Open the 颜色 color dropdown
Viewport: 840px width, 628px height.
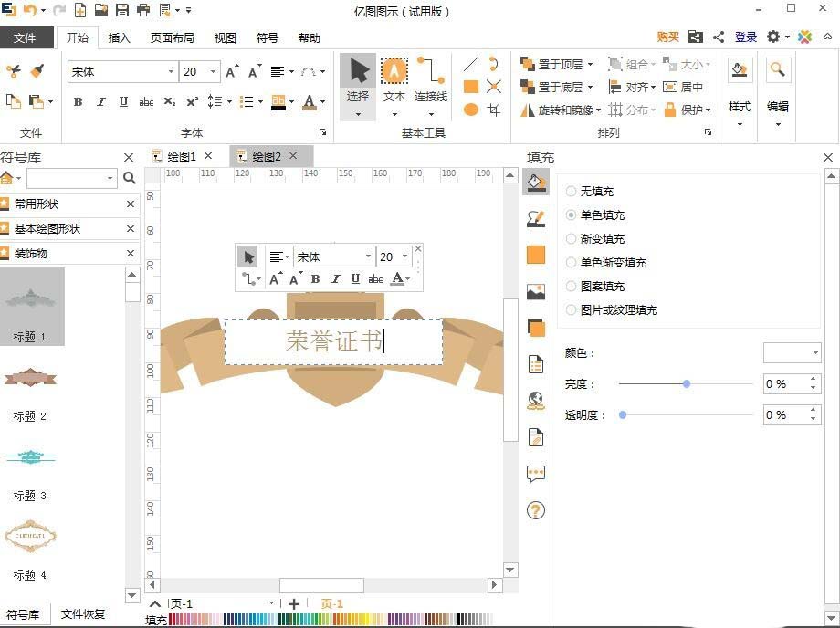pyautogui.click(x=815, y=352)
